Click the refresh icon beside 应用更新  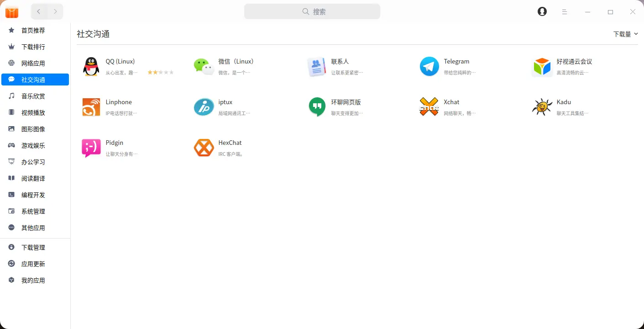(x=11, y=264)
